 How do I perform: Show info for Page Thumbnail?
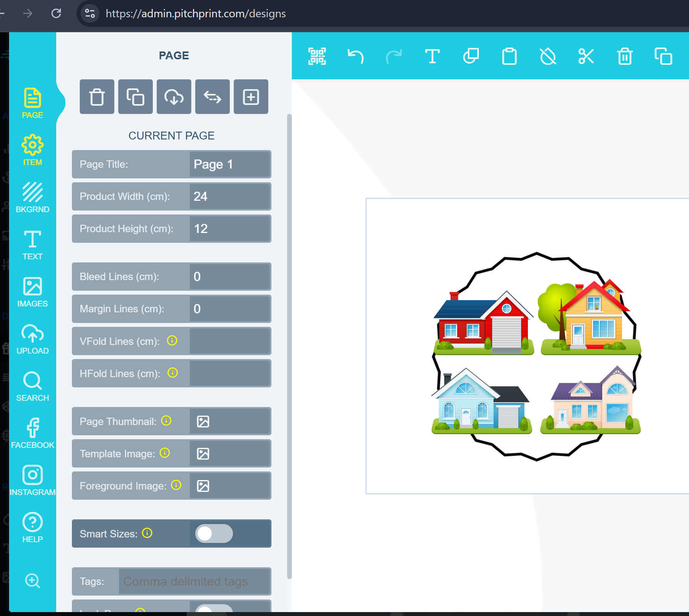166,421
